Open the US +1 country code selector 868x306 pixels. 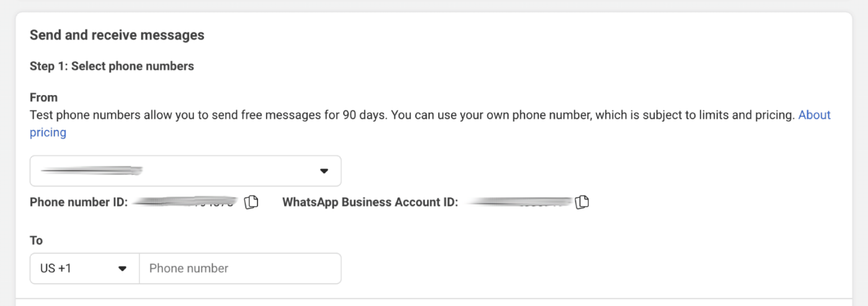pyautogui.click(x=84, y=269)
